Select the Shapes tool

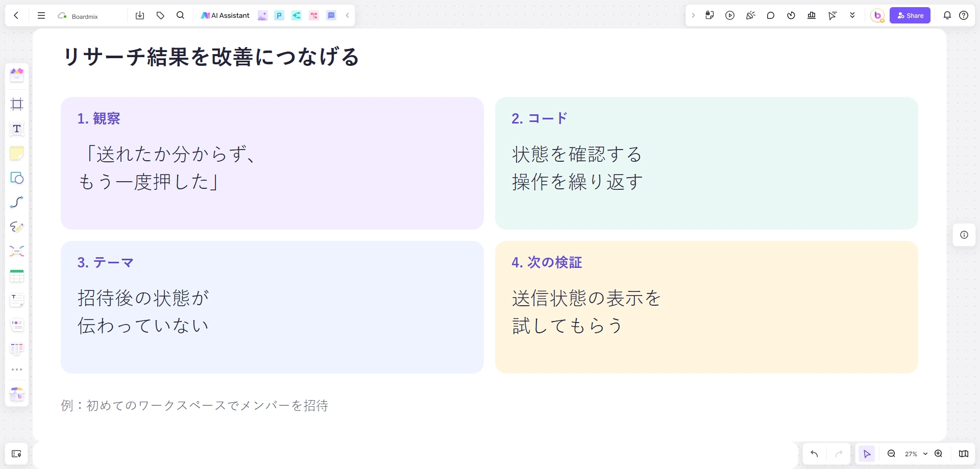coord(17,178)
